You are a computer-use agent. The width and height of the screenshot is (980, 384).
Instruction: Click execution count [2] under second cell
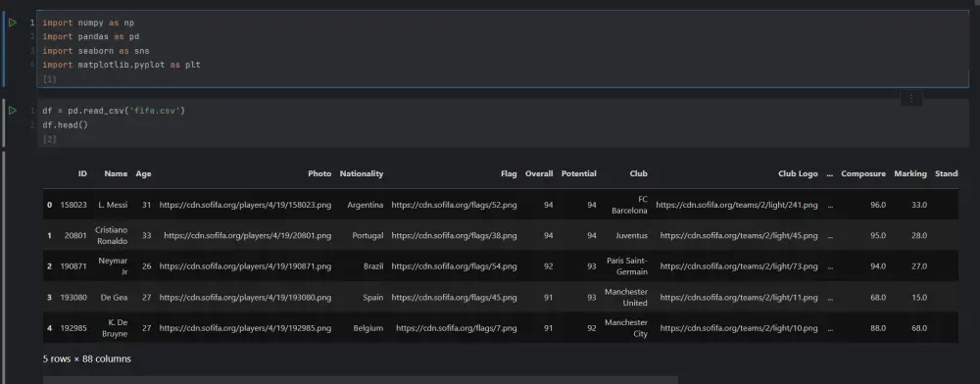click(49, 139)
